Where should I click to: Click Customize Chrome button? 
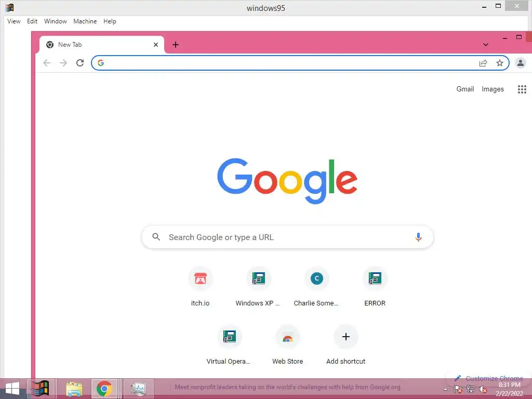[489, 378]
